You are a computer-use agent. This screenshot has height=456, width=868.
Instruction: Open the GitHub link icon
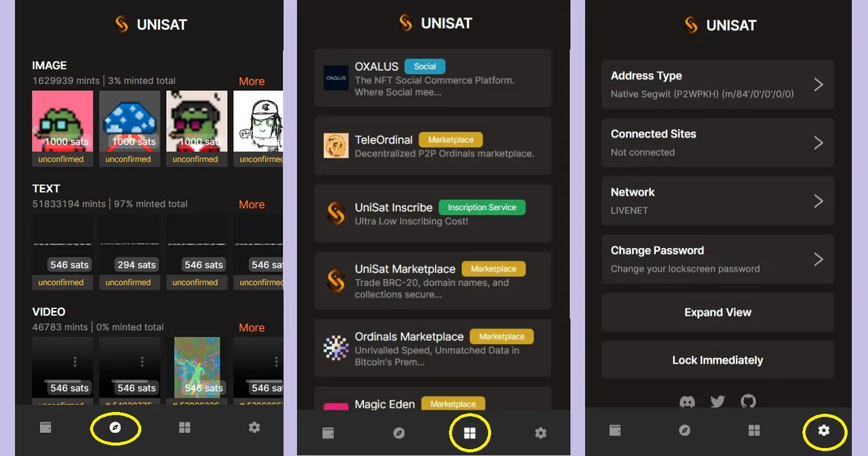click(748, 402)
